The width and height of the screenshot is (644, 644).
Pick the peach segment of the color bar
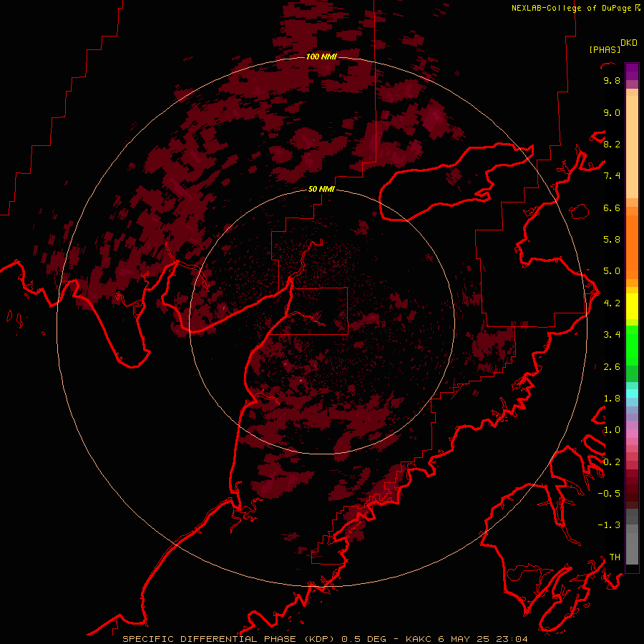(632, 147)
